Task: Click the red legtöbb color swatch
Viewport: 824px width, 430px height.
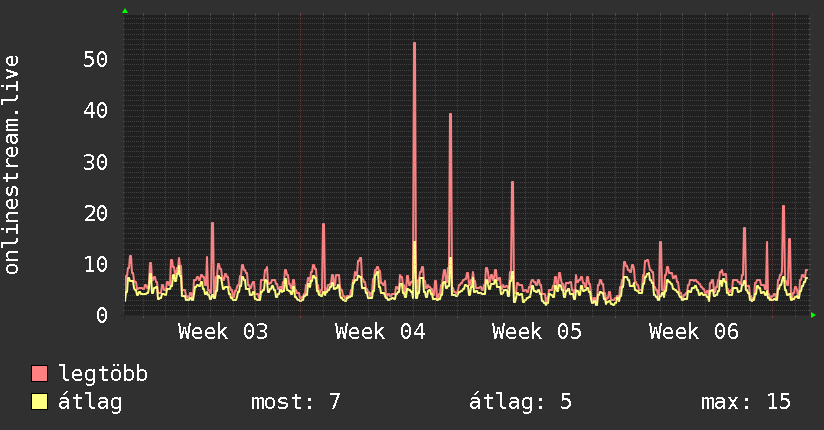Action: (x=39, y=373)
